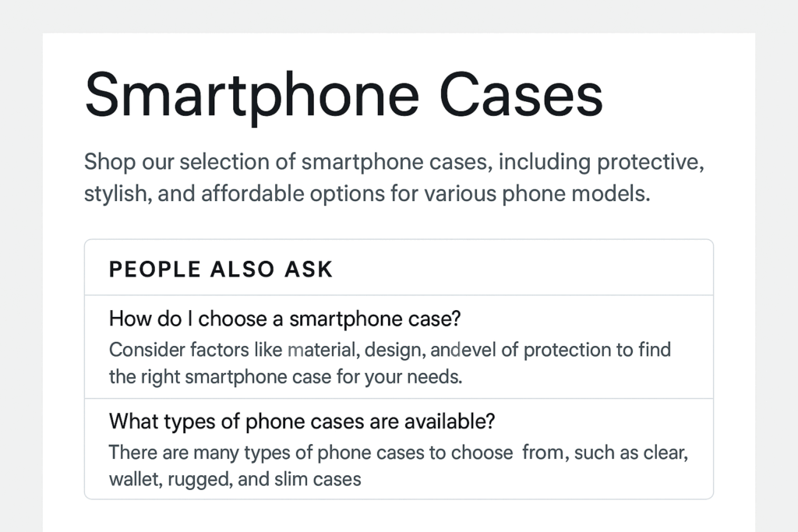This screenshot has height=532, width=798.
Task: Click "phone models." at the description's end
Action: point(576,194)
